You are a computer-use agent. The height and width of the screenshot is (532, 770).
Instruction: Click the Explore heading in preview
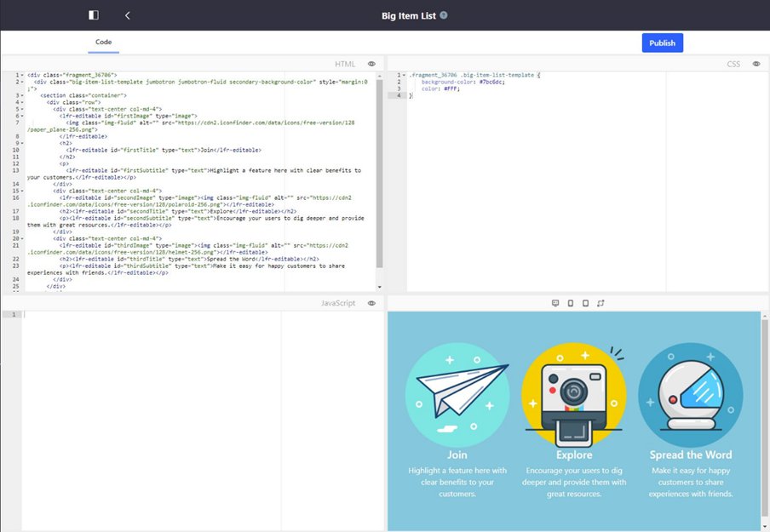574,455
